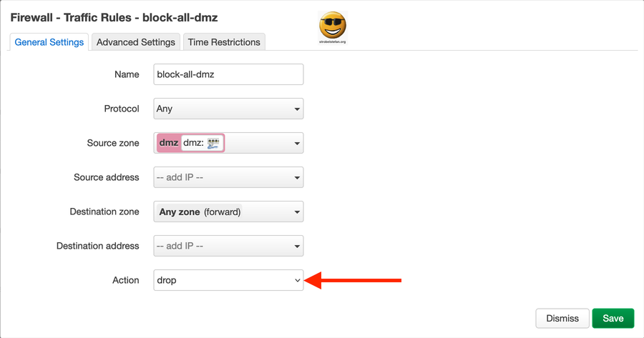Open the Source address add IP dropdown
Image resolution: width=644 pixels, height=338 pixels.
click(228, 177)
